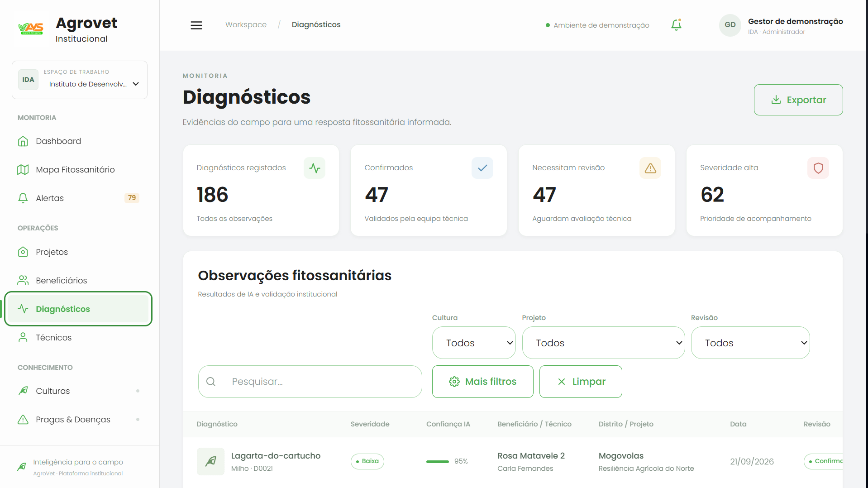Image resolution: width=868 pixels, height=488 pixels.
Task: Open the workspace selector Instituto de Desenvolv…
Action: 80,80
